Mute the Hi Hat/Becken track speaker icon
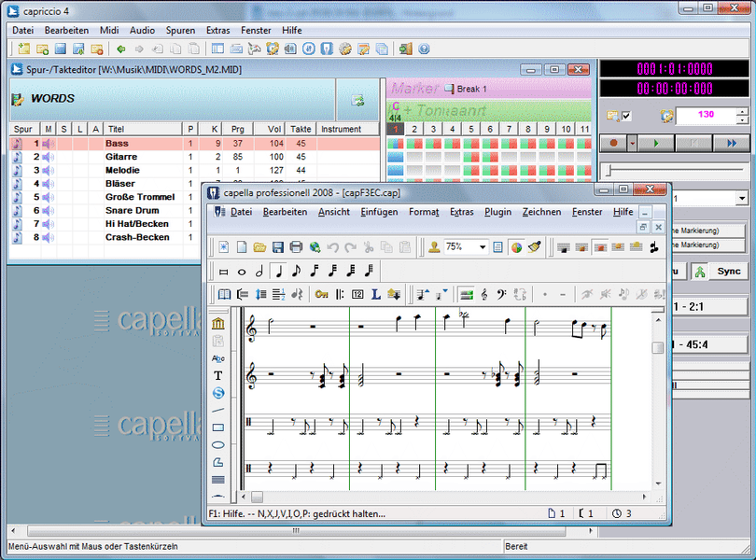The image size is (756, 560). [x=49, y=224]
